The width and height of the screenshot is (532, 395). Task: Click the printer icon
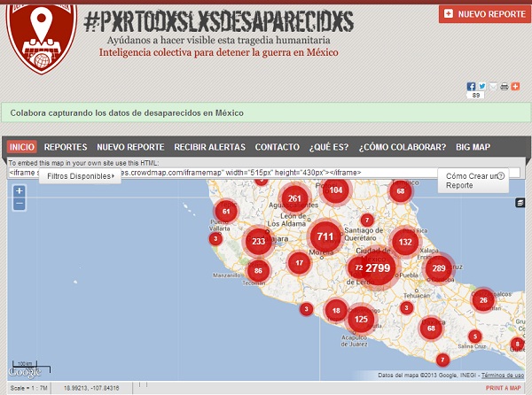(x=505, y=87)
